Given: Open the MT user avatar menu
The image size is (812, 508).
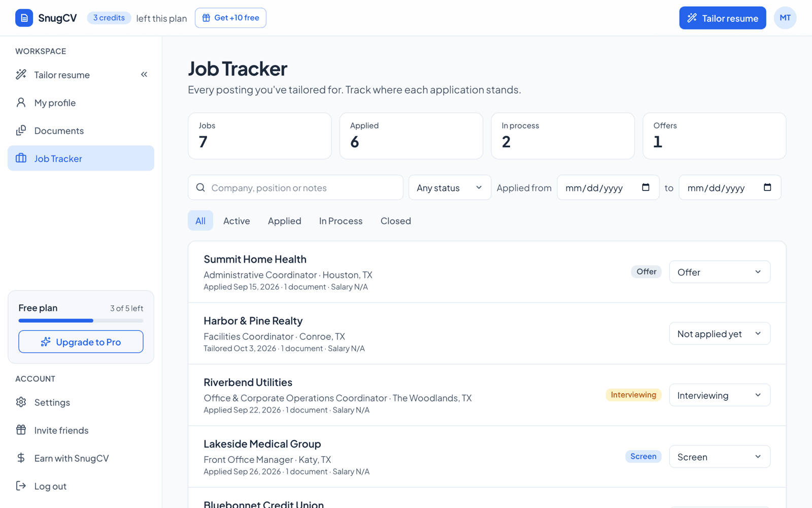Looking at the screenshot, I should (785, 18).
